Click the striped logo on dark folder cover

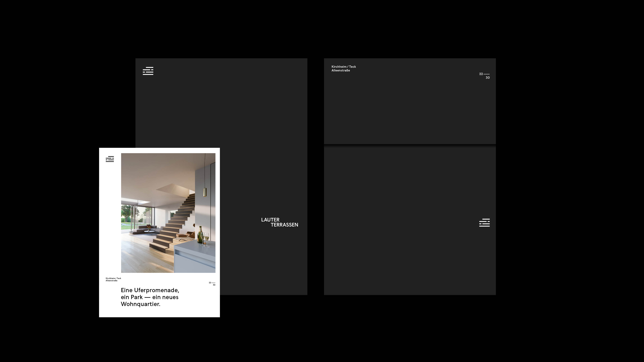click(148, 71)
